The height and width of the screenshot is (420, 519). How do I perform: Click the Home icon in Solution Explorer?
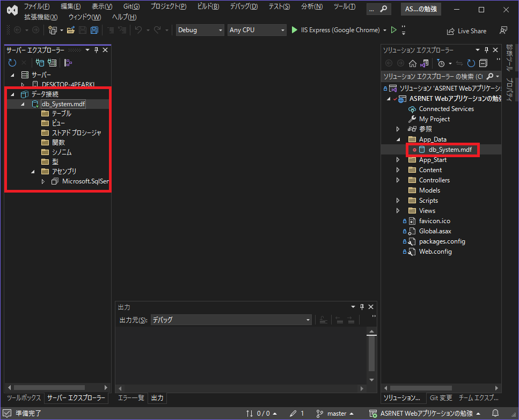412,63
